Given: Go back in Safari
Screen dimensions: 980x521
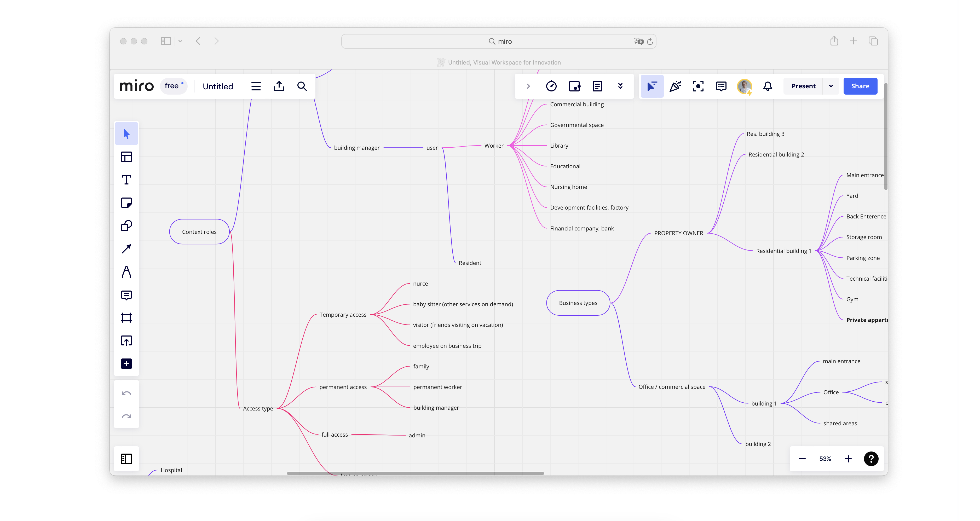Looking at the screenshot, I should pyautogui.click(x=198, y=41).
